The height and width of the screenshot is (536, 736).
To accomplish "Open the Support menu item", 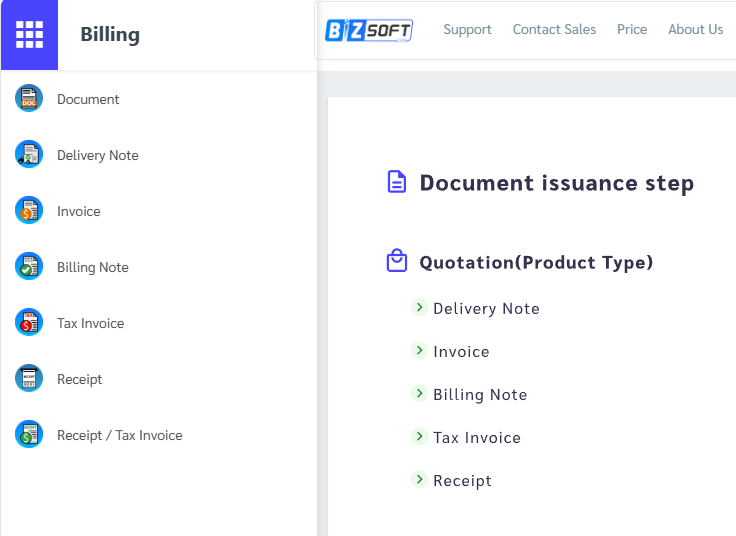I will point(468,30).
